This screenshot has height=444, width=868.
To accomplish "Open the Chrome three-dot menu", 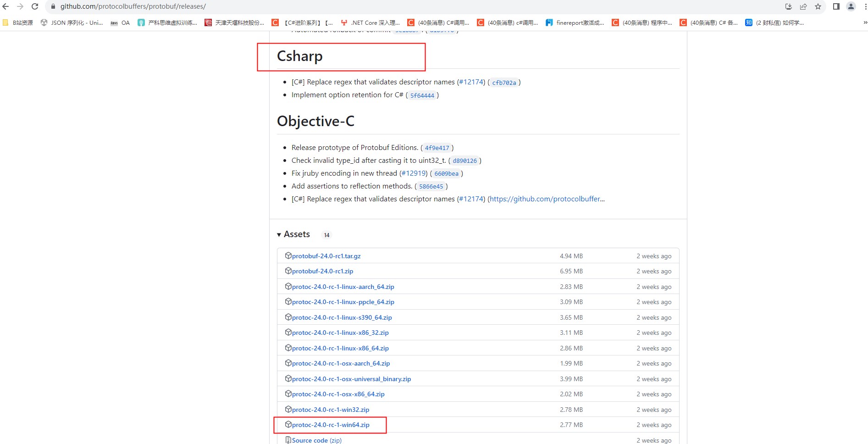I will tap(865, 6).
